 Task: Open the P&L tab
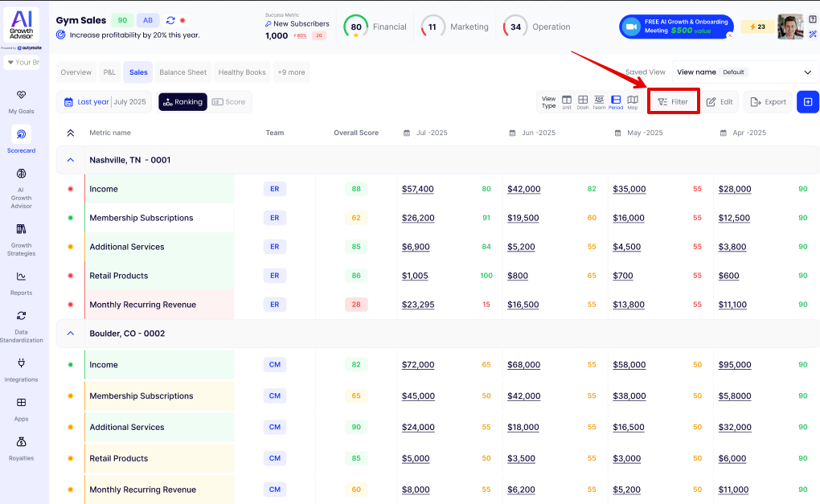tap(109, 72)
